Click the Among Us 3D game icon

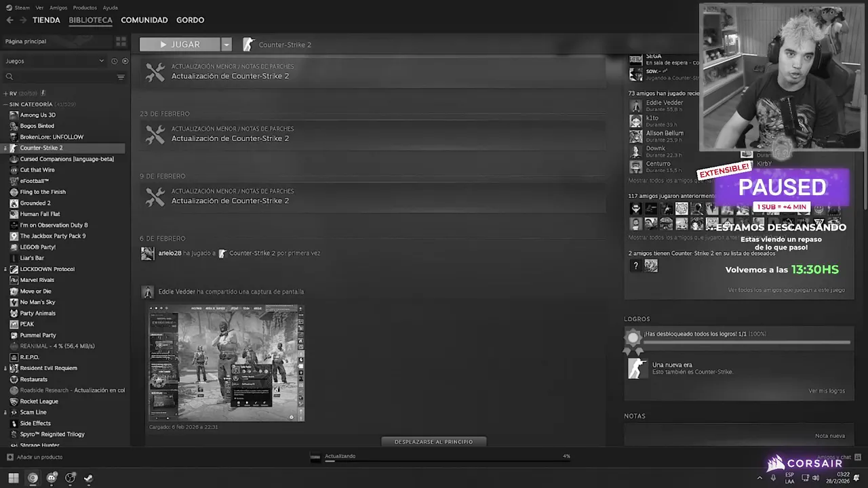(x=14, y=115)
